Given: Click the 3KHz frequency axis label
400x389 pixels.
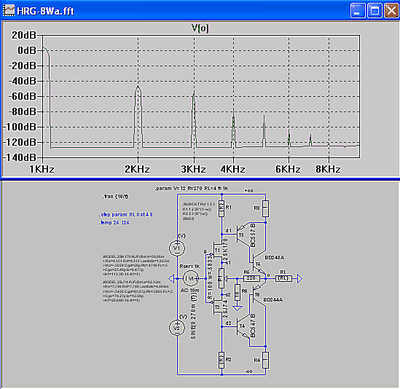Looking at the screenshot, I should (193, 169).
